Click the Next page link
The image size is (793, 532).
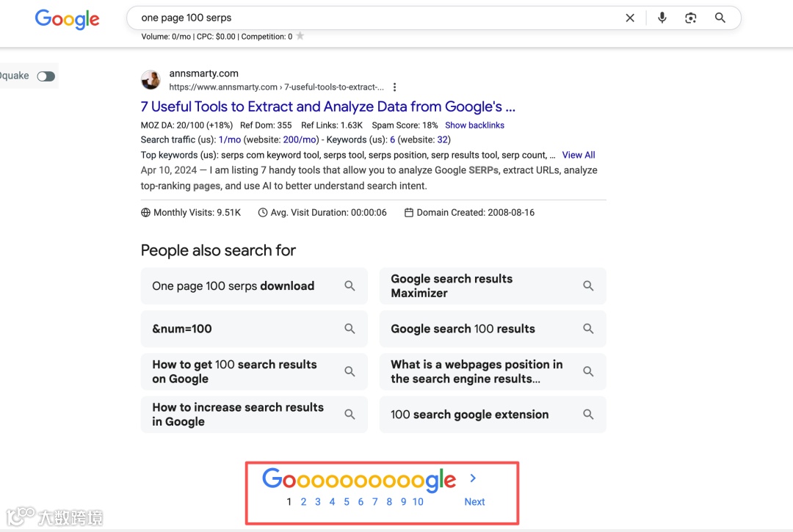(x=474, y=502)
